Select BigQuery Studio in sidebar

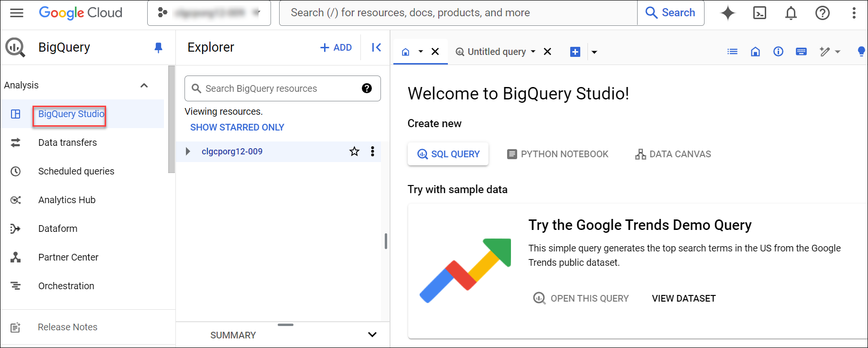point(71,114)
